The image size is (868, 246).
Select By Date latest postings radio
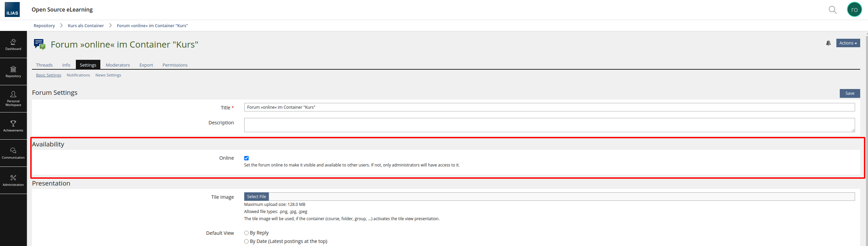[x=246, y=242]
